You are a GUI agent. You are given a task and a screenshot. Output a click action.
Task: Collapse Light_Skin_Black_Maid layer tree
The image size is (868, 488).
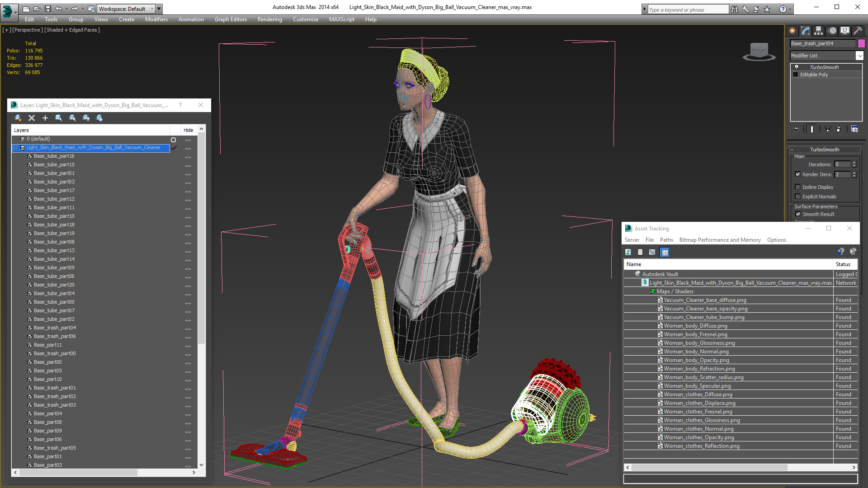click(15, 148)
